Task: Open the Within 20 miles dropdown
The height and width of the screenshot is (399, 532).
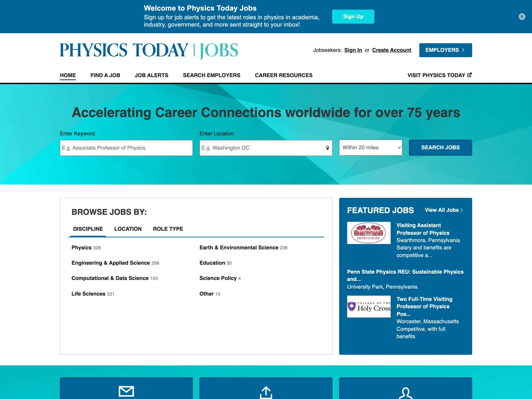Action: (371, 148)
